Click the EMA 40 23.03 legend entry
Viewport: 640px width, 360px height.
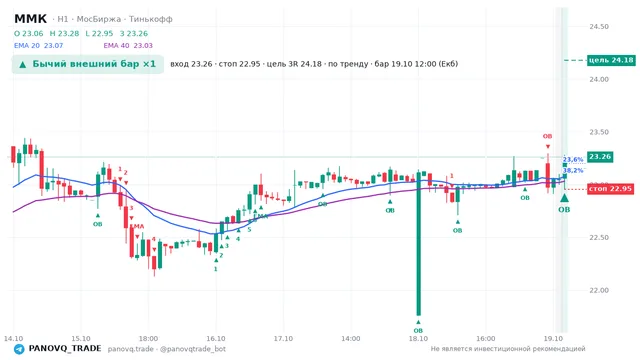pyautogui.click(x=128, y=46)
